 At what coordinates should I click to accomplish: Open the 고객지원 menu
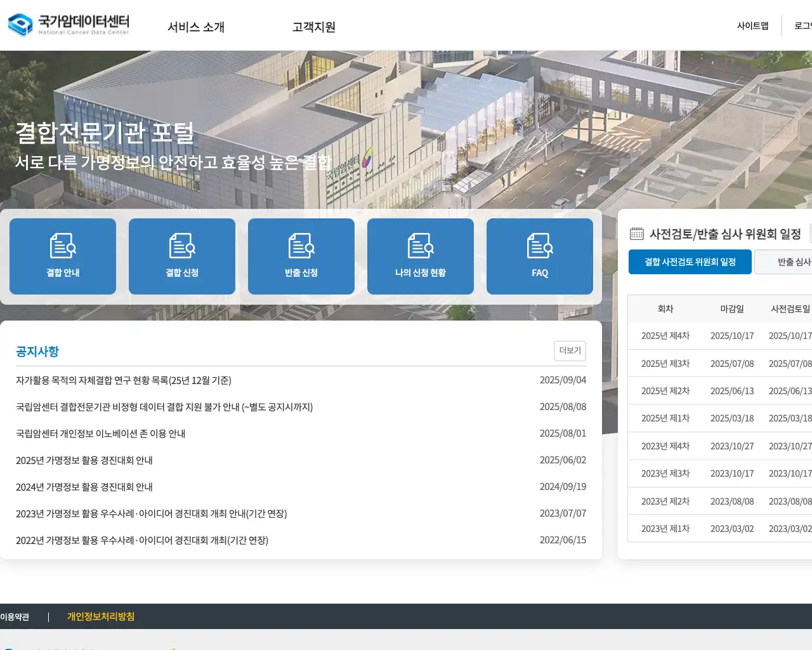(x=313, y=27)
